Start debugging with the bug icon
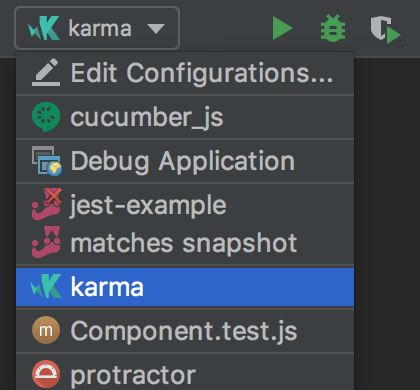The image size is (420, 390). click(x=333, y=28)
